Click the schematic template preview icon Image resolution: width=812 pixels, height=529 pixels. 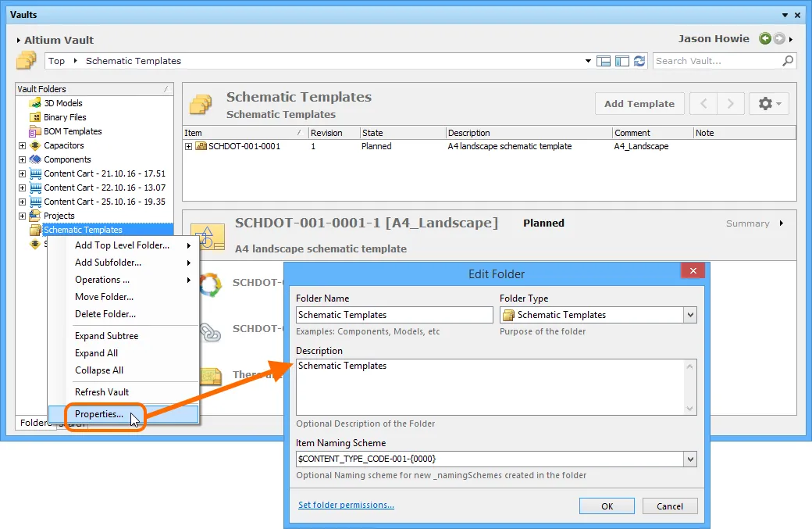coord(207,238)
